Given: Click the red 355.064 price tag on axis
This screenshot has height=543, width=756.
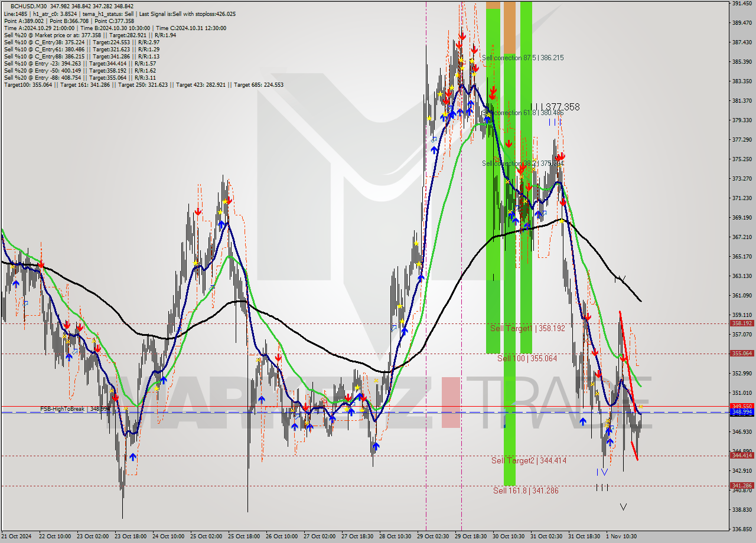Looking at the screenshot, I should coord(742,354).
